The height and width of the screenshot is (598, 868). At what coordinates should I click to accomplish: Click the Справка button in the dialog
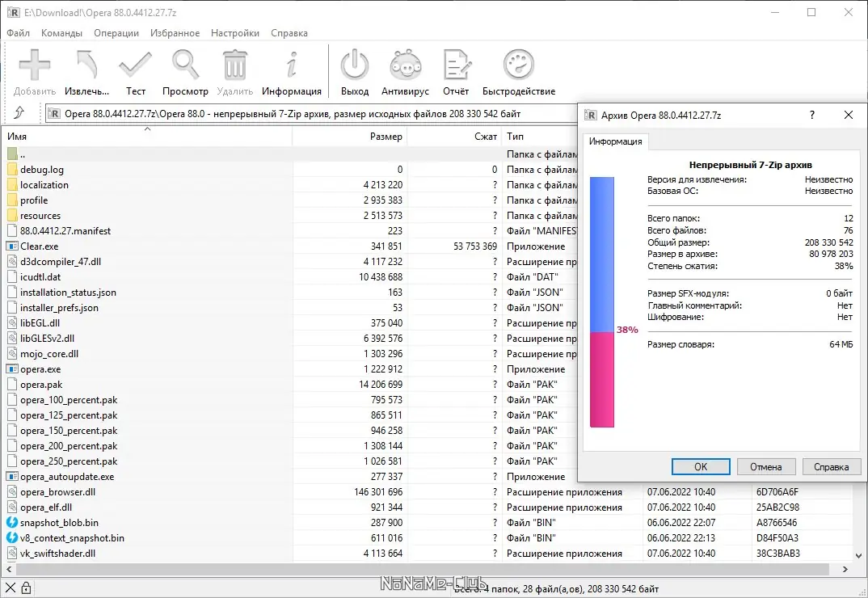coord(831,467)
